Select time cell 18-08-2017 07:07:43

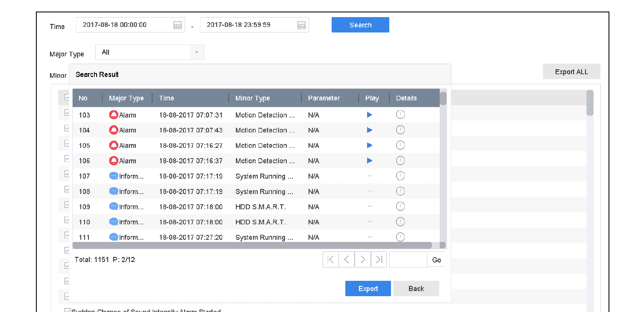click(x=191, y=130)
